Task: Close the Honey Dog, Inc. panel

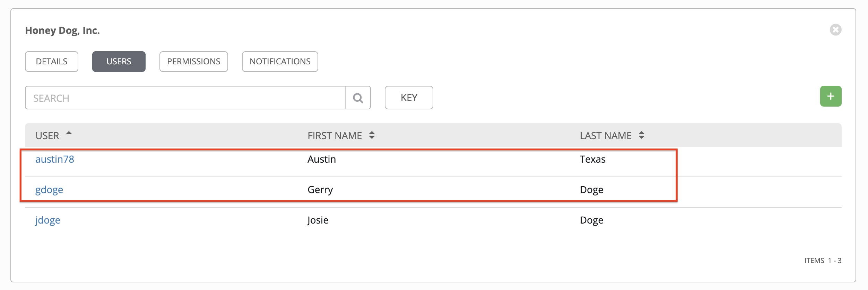Action: coord(835,30)
